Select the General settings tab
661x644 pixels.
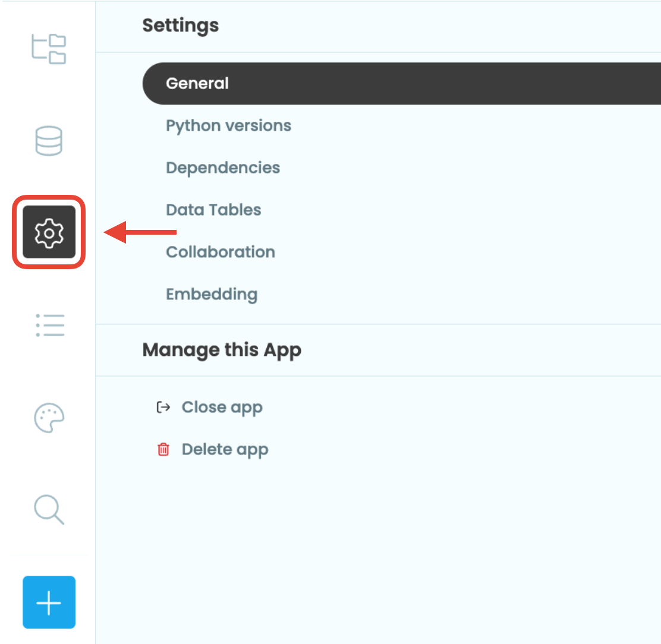197,83
